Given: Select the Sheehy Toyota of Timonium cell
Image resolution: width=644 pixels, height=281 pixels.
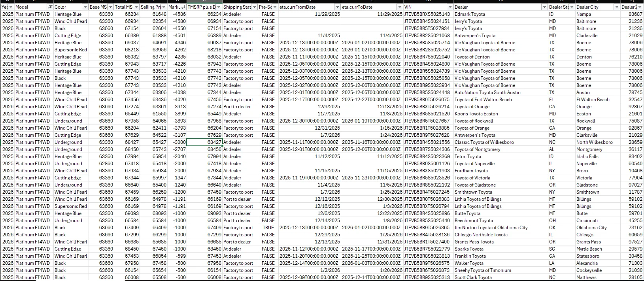Looking at the screenshot, I should 483,270.
